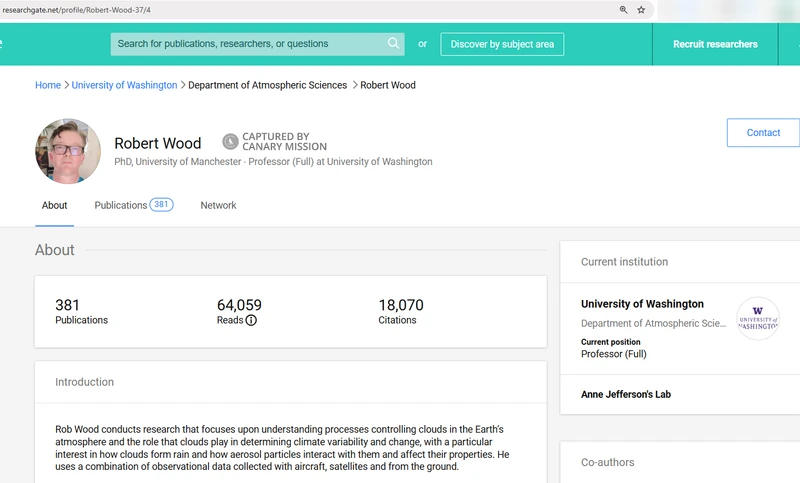Click the Co-authors heading

coord(608,462)
